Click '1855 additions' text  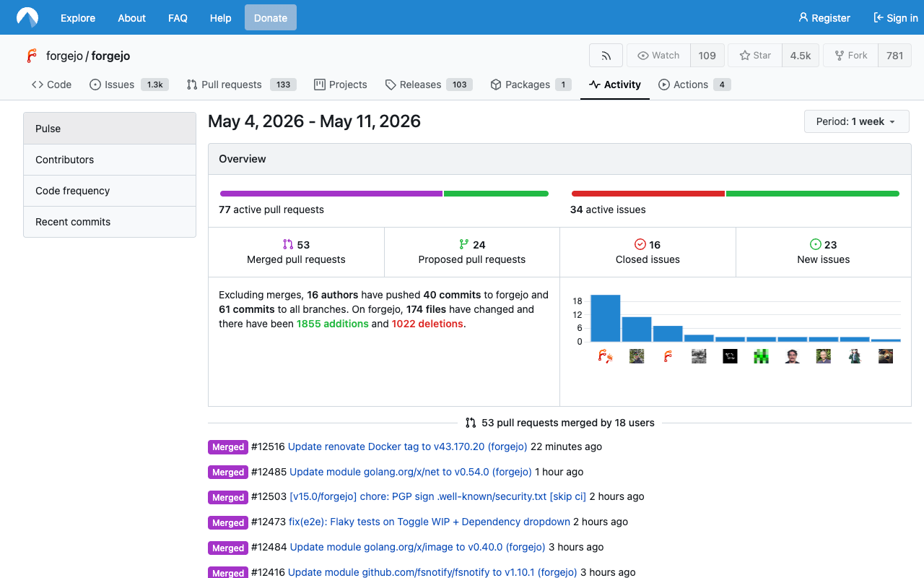(x=333, y=324)
